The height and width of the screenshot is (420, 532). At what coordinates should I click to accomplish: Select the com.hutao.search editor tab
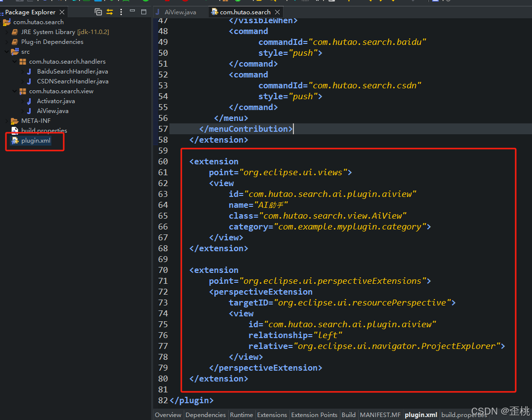point(245,12)
